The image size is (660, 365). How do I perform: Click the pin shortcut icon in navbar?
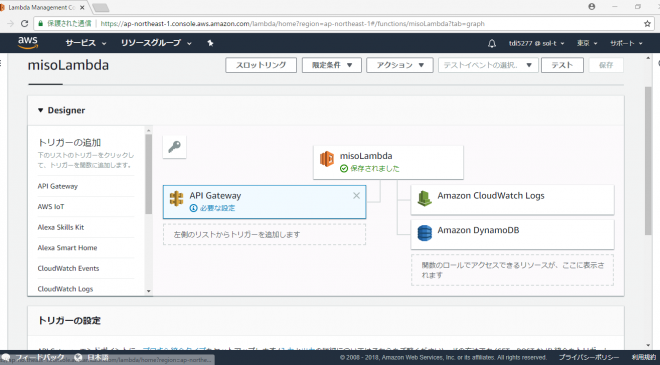click(210, 43)
